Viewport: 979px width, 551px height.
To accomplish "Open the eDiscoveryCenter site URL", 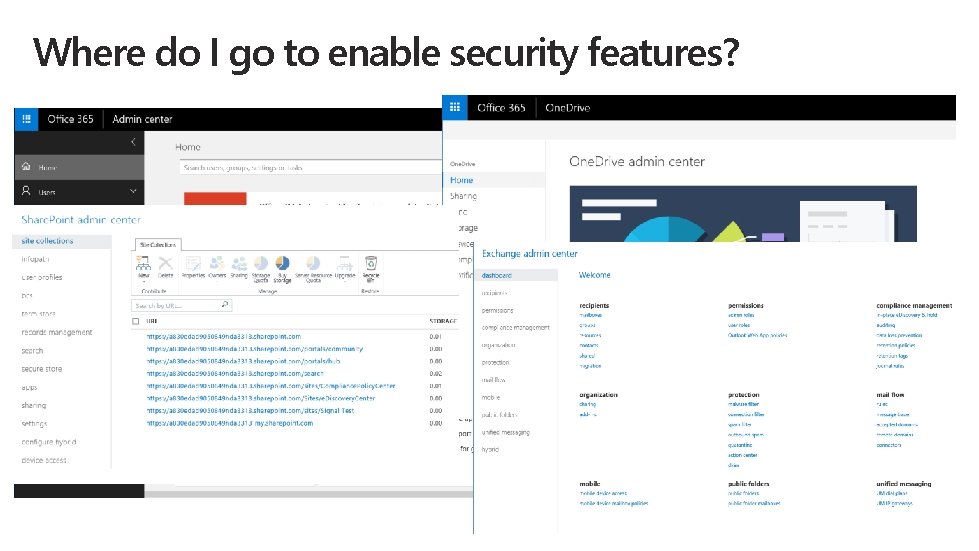I will click(261, 398).
